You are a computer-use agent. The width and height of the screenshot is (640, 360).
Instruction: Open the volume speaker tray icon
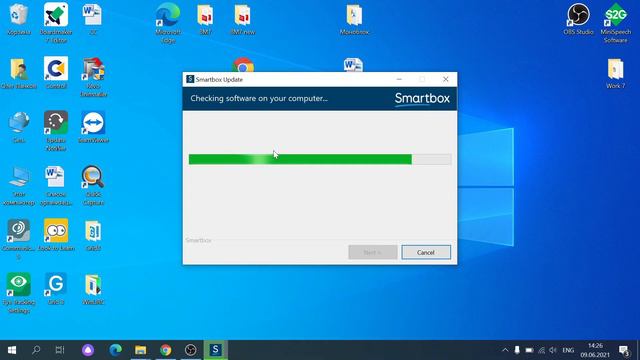pos(553,350)
